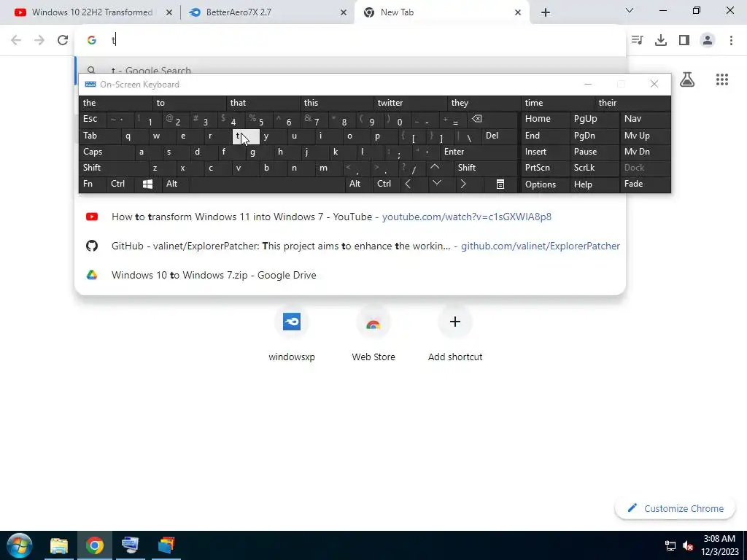Open the taskbar clock 3:08 AM

coord(719,545)
